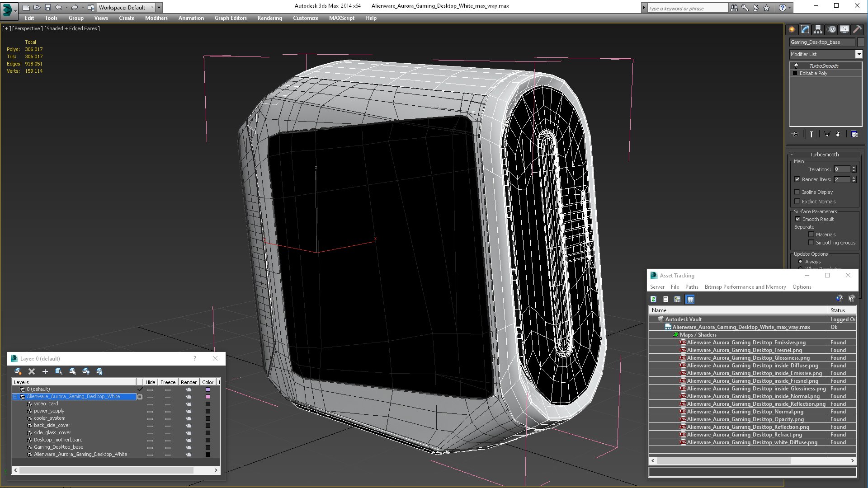Open the Create command panel tab
Viewport: 868px width, 488px height.
click(792, 29)
